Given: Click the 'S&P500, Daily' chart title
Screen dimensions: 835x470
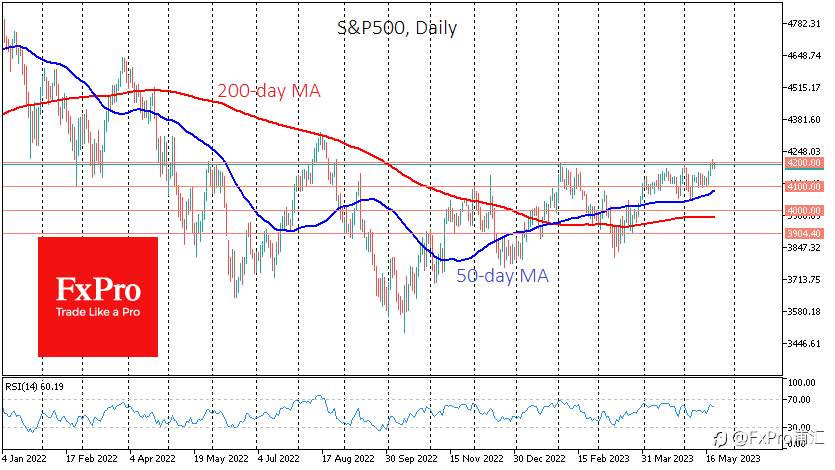Looking at the screenshot, I should click(x=397, y=28).
